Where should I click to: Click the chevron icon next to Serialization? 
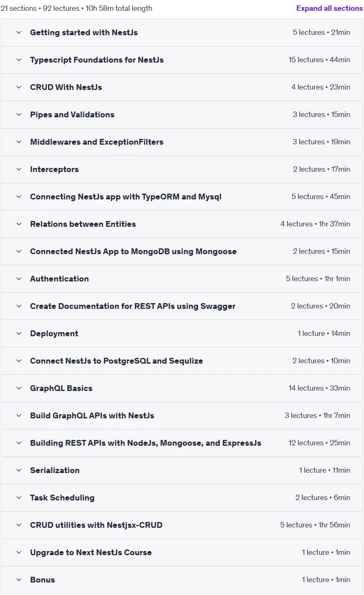19,470
